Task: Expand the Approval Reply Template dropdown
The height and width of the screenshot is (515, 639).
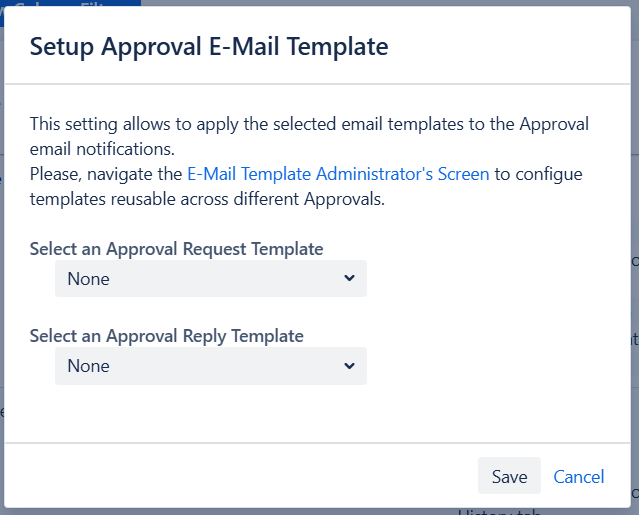Action: pyautogui.click(x=210, y=366)
